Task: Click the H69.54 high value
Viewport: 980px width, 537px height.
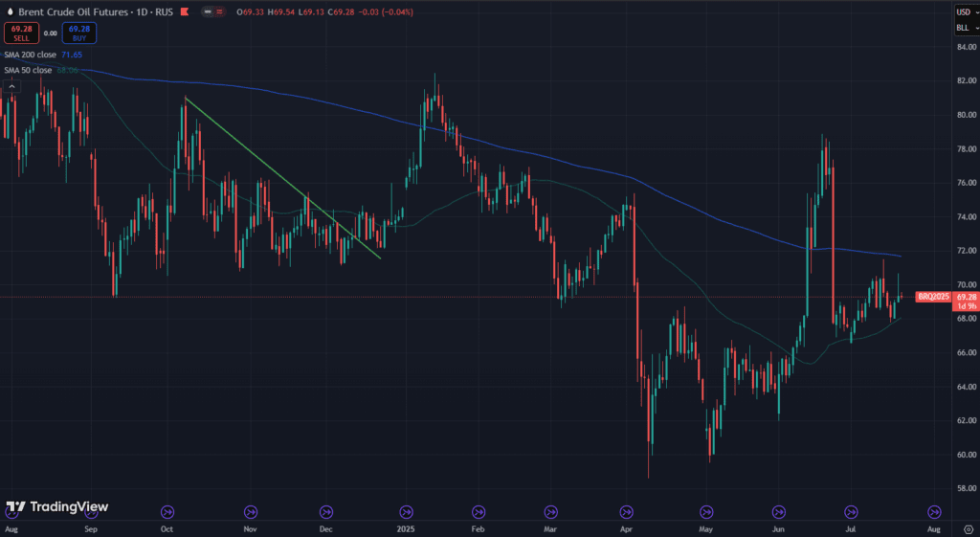Action: [x=281, y=11]
